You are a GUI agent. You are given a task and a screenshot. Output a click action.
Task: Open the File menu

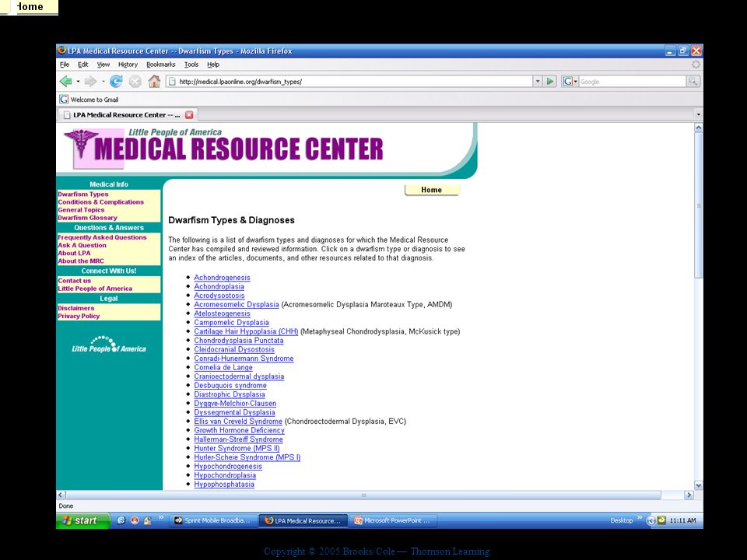(x=65, y=65)
